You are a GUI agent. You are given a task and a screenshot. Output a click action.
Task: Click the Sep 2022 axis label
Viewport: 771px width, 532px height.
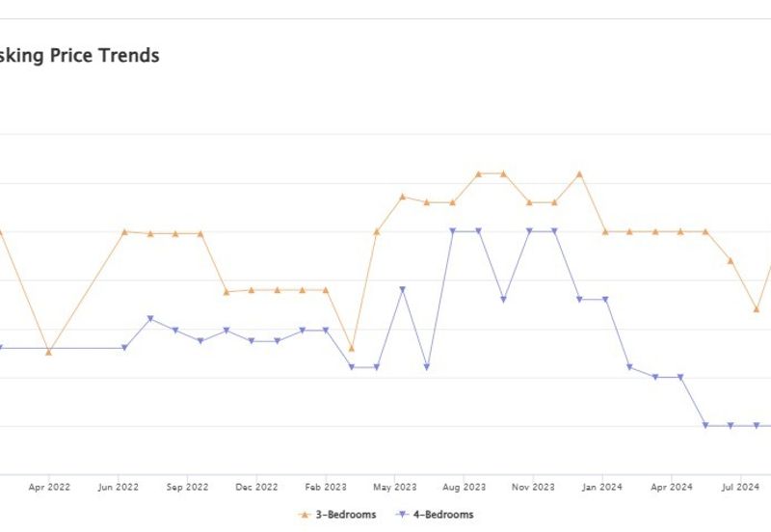pyautogui.click(x=187, y=488)
